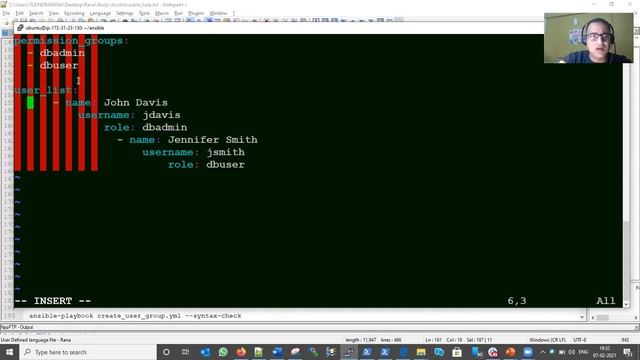
Task: Click the 'INS' status bar indicator
Action: [625, 340]
